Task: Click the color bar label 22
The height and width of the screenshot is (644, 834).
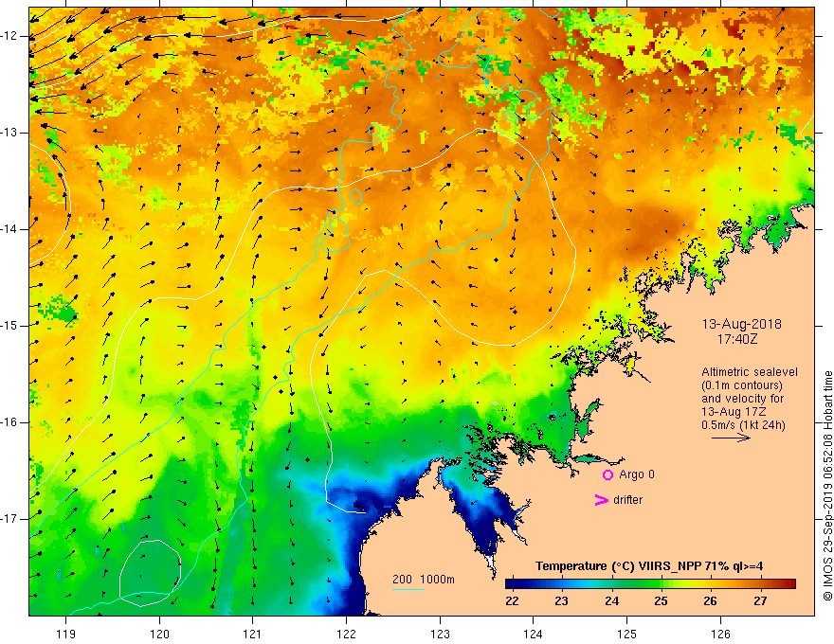Action: tap(512, 601)
